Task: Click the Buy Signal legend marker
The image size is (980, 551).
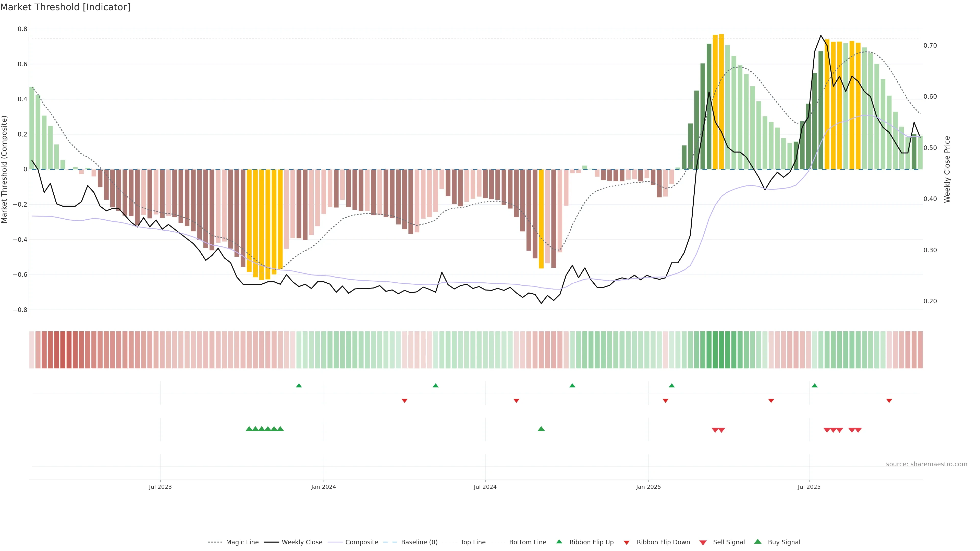Action: (758, 542)
